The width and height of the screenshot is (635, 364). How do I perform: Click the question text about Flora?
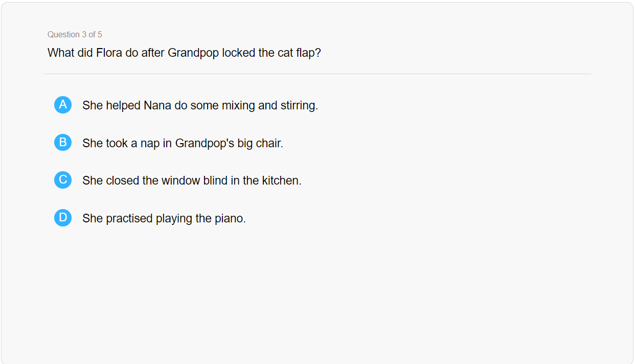point(184,53)
